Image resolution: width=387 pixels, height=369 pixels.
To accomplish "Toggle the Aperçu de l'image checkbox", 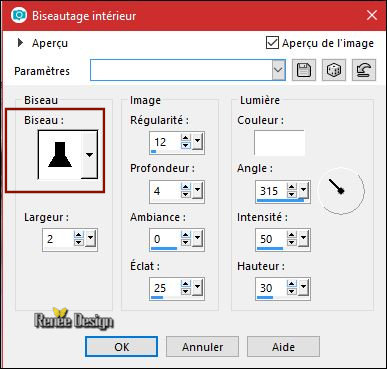I will tap(272, 43).
